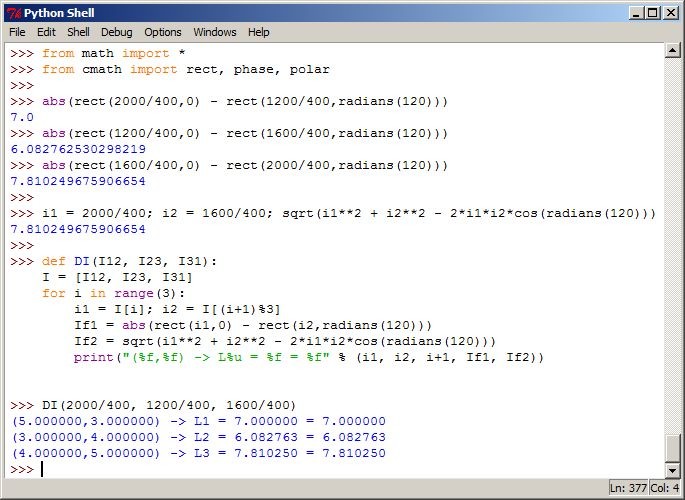Viewport: 685px width, 500px height.
Task: Click the scrollbar up arrow
Action: [x=672, y=51]
